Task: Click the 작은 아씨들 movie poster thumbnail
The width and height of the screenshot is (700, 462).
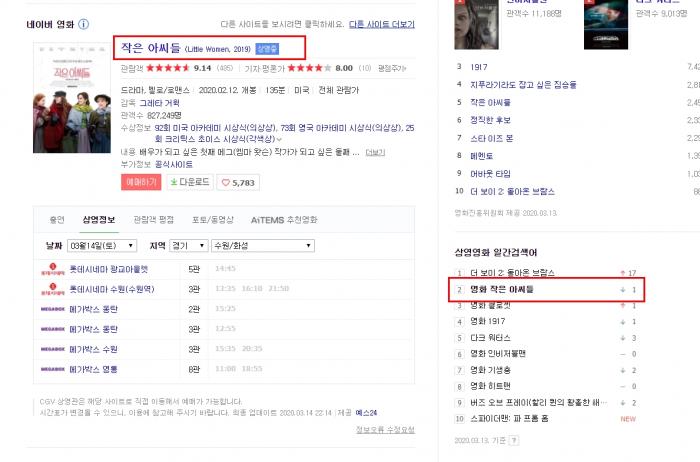Action: 72,98
